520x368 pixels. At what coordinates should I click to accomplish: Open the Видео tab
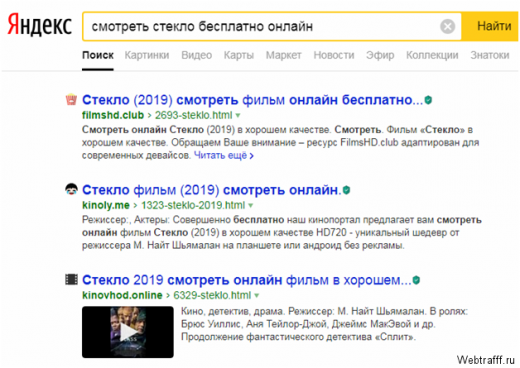197,55
